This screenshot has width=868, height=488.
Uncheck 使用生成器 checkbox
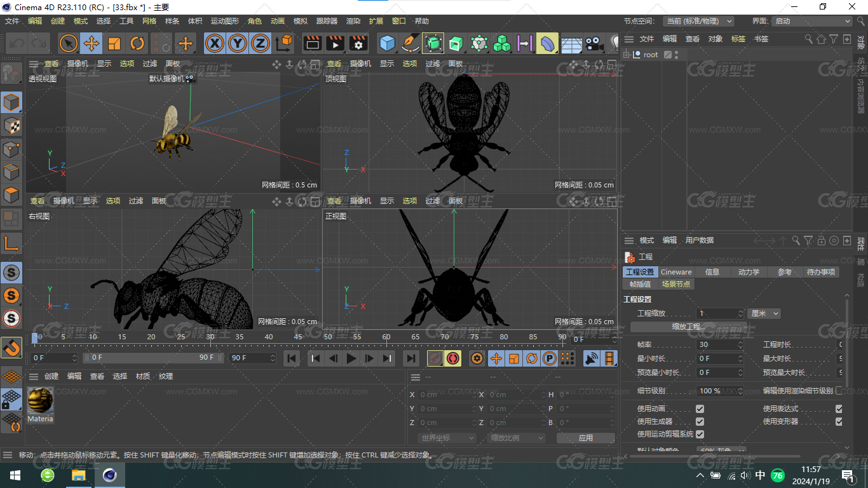pyautogui.click(x=700, y=421)
